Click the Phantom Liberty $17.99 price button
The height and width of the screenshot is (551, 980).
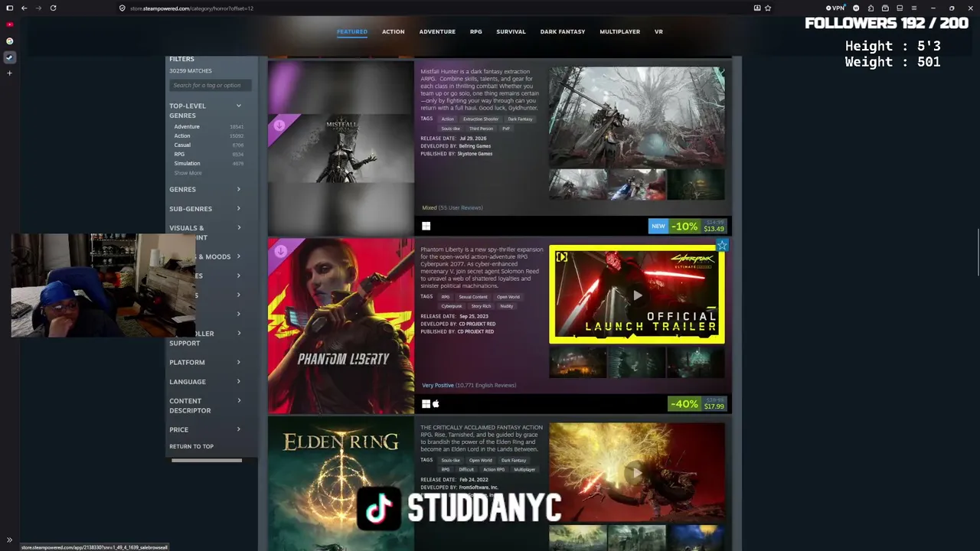pos(697,403)
